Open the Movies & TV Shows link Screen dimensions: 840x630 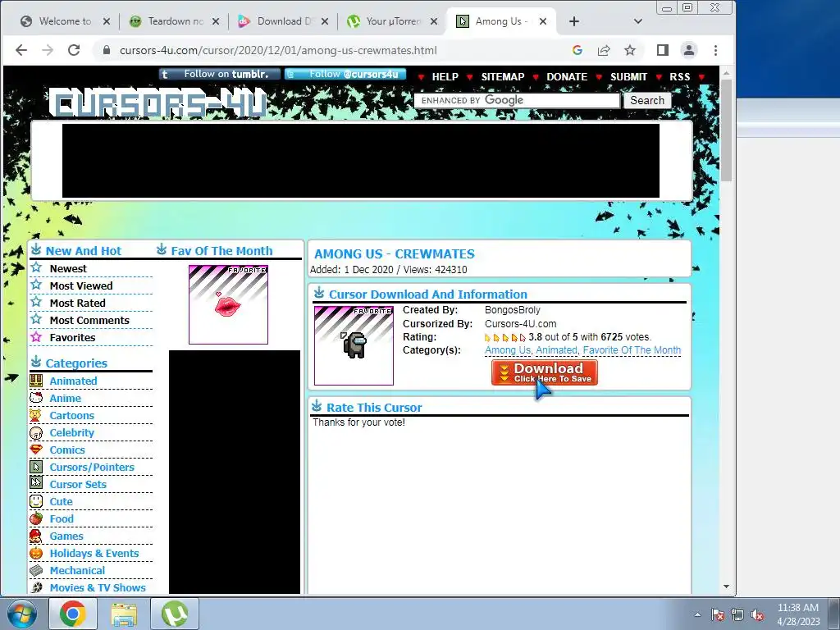click(x=98, y=587)
